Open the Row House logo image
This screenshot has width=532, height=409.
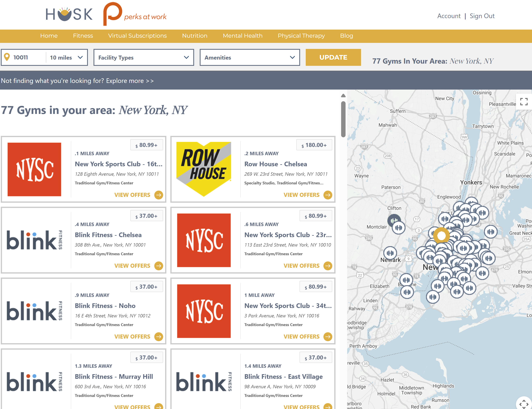coord(204,169)
